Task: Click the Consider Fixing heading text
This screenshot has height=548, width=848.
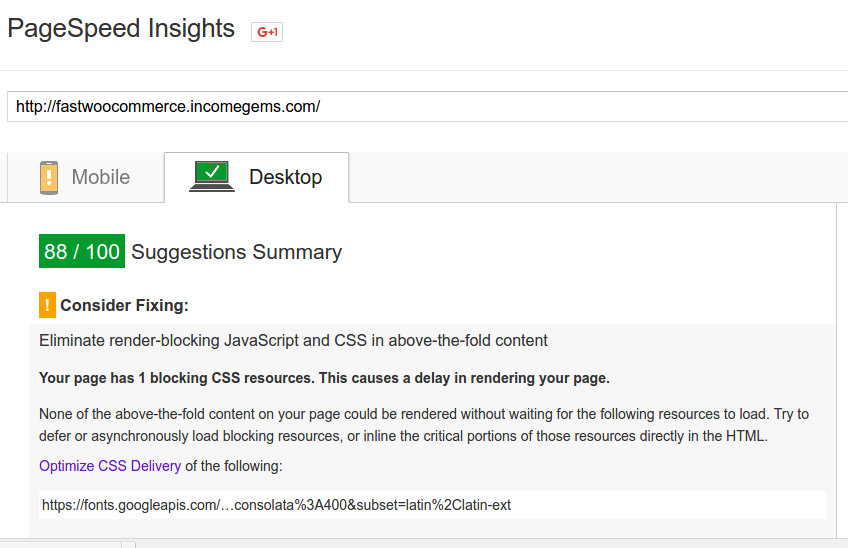Action: tap(124, 305)
